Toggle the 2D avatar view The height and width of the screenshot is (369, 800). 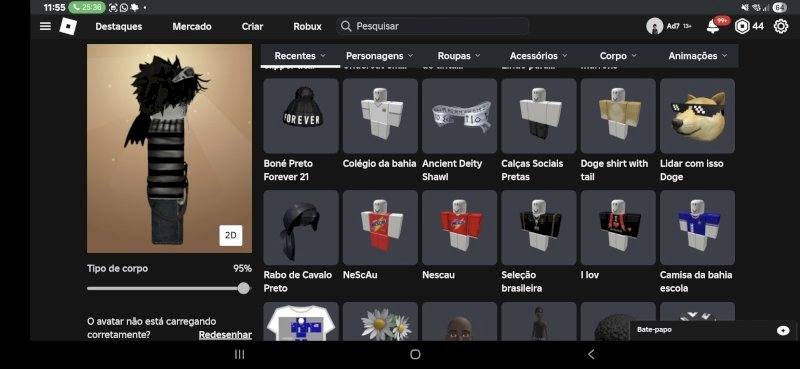pos(231,235)
